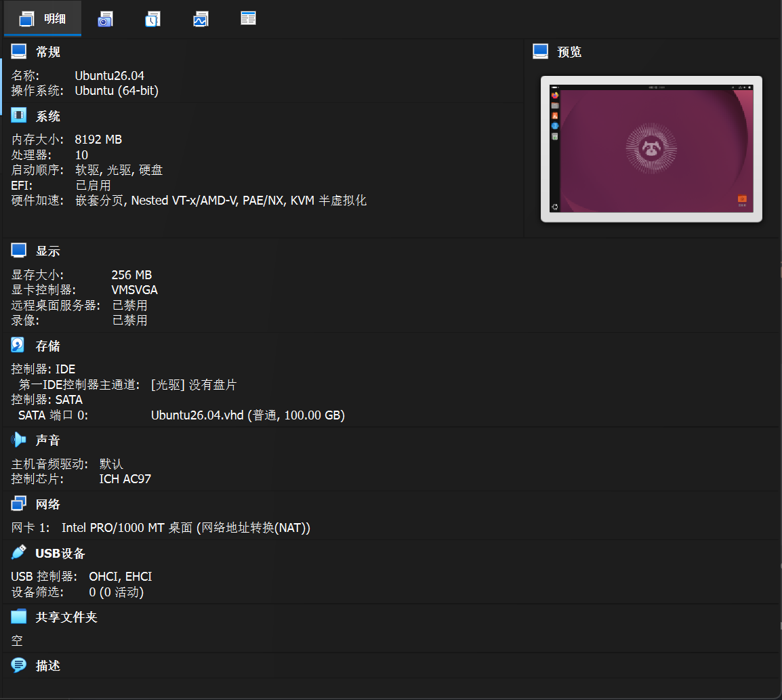Click the disk Ubuntu26.04.vhd (普通, 100.00 GB)
The image size is (782, 700).
[x=248, y=415]
